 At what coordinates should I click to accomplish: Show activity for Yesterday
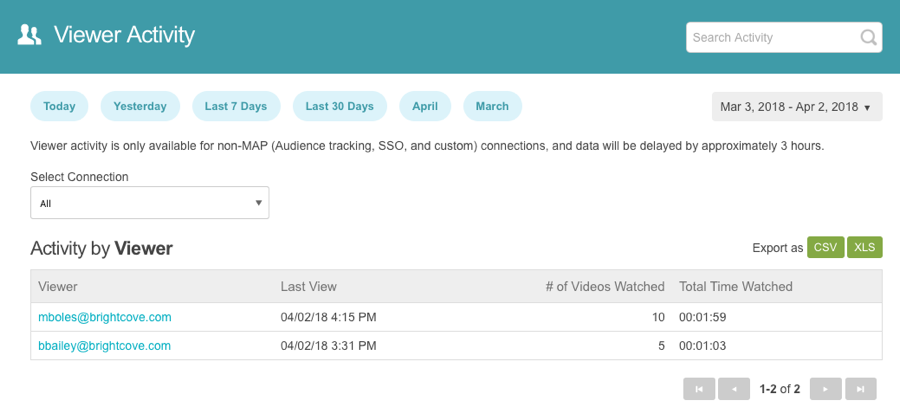pyautogui.click(x=140, y=106)
